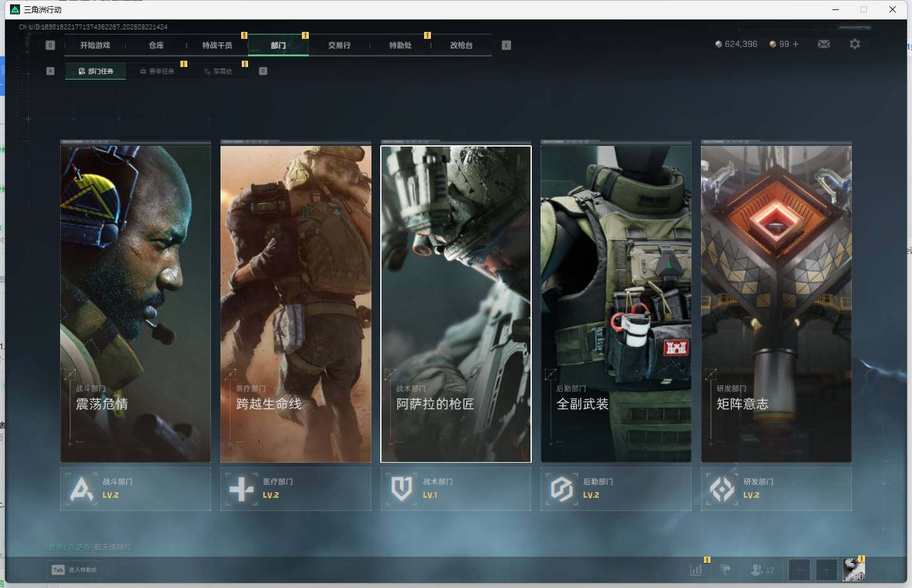Select the 部门任务 sub-tab
Screen dimensions: 912x588
pyautogui.click(x=96, y=71)
